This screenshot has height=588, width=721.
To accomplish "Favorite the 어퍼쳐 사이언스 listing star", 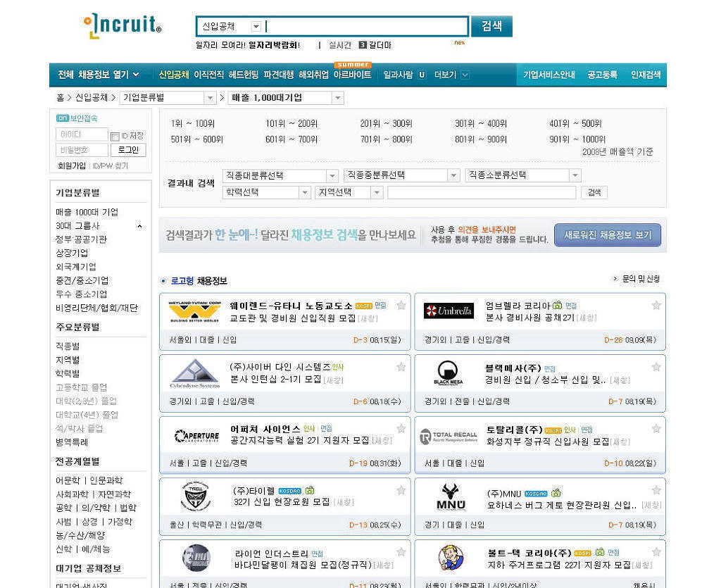I will tap(401, 428).
